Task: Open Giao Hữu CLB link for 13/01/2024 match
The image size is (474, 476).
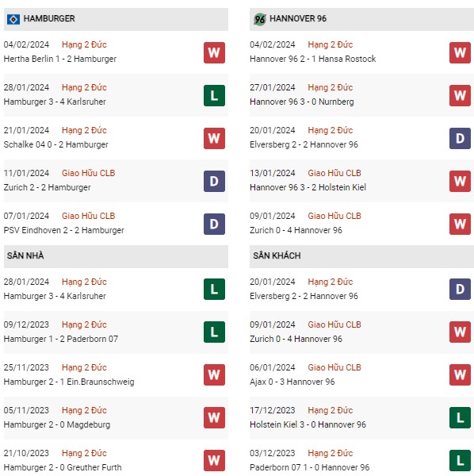Action: [x=334, y=173]
